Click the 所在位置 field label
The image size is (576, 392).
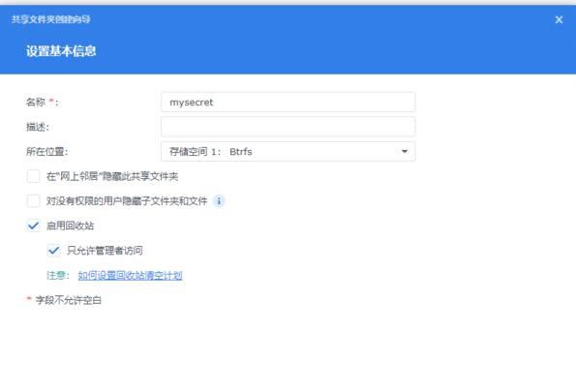pos(46,152)
